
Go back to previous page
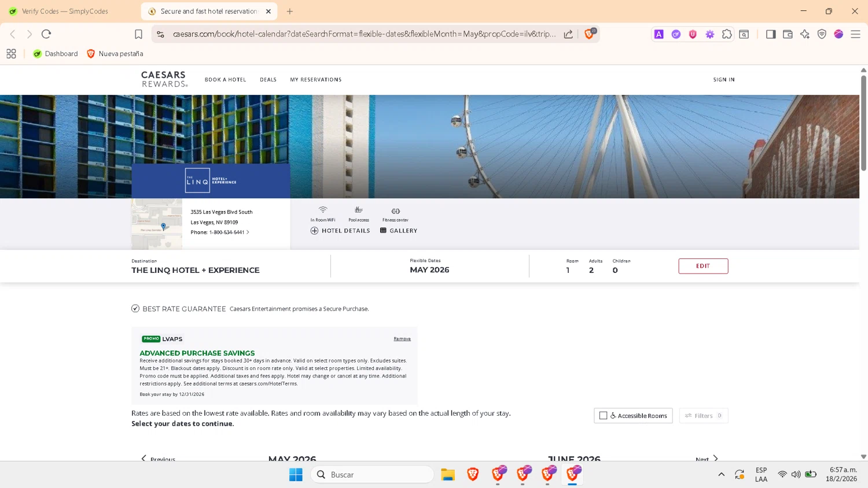[13, 34]
